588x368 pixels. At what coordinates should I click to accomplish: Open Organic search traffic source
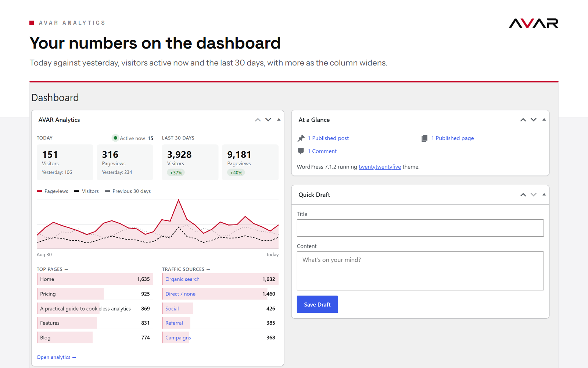(x=182, y=279)
